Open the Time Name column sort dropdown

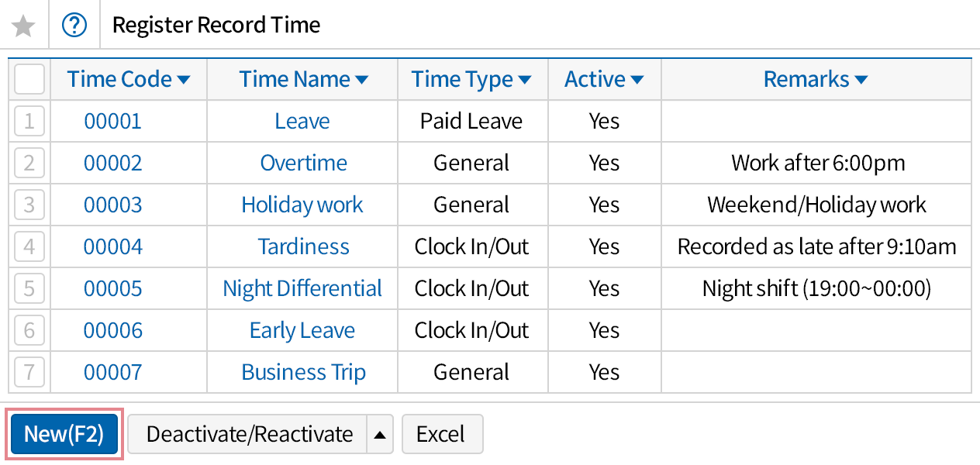(361, 80)
